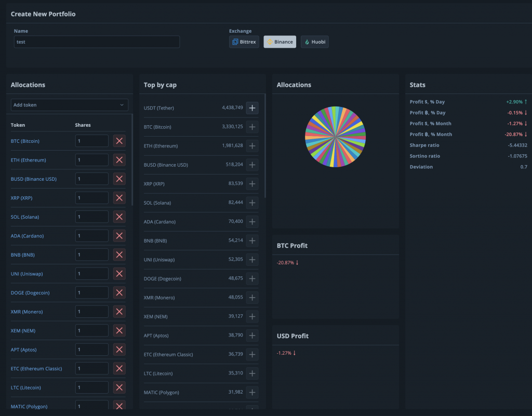Image resolution: width=532 pixels, height=416 pixels.
Task: Remove DOGE (Dogecoin) from allocations
Action: pos(119,293)
